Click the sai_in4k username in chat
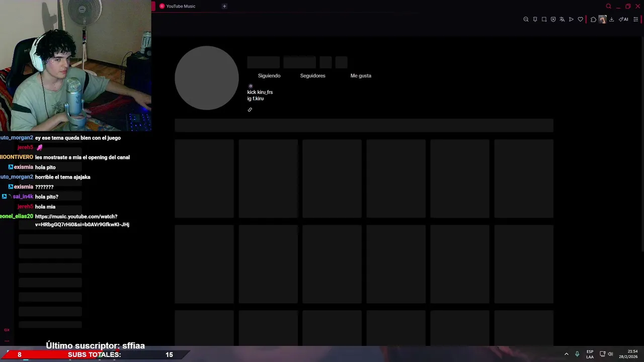Screen dimensions: 644x362 (23, 197)
